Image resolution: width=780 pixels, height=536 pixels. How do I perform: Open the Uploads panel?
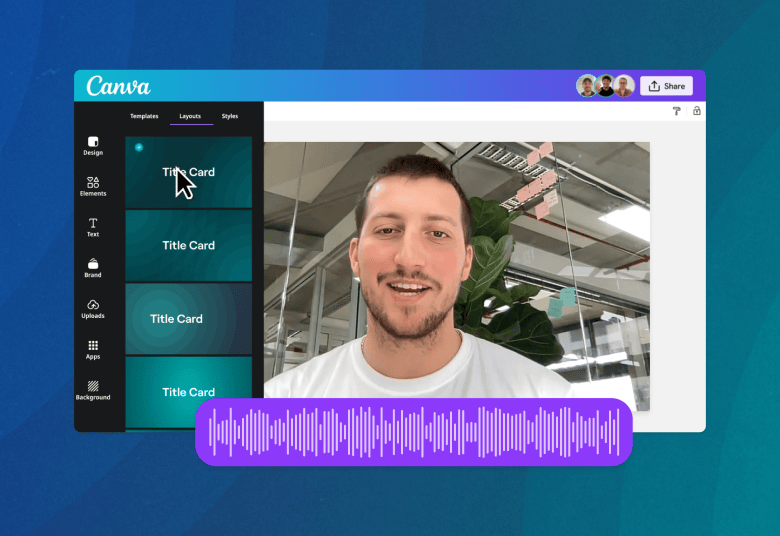click(x=93, y=309)
